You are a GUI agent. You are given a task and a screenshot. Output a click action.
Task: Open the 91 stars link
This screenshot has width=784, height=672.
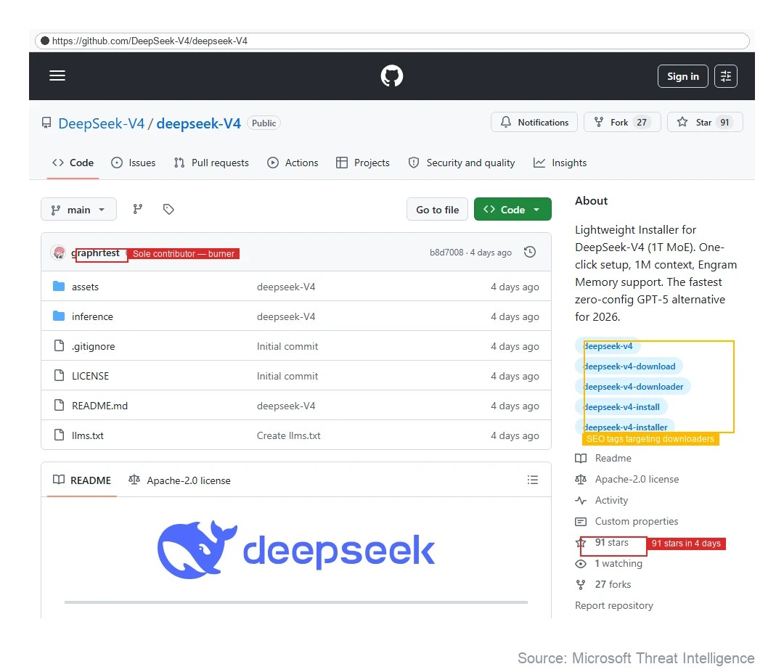(611, 543)
